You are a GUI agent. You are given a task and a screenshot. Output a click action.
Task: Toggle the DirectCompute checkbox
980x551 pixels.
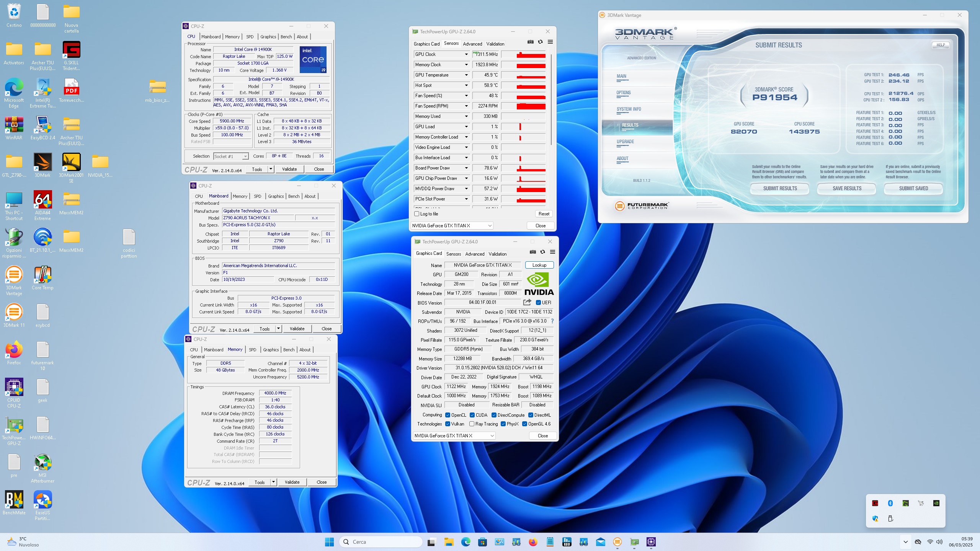point(494,415)
